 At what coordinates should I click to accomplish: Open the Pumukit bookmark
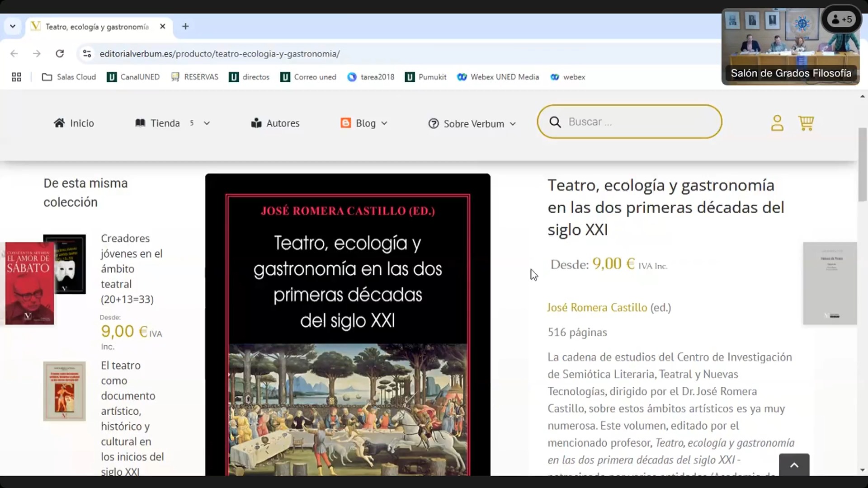point(426,77)
